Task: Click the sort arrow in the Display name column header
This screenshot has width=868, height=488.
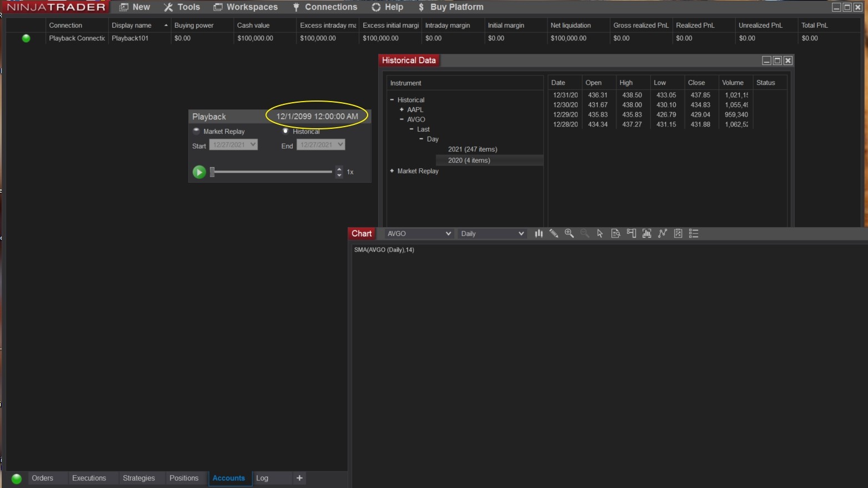Action: coord(165,26)
